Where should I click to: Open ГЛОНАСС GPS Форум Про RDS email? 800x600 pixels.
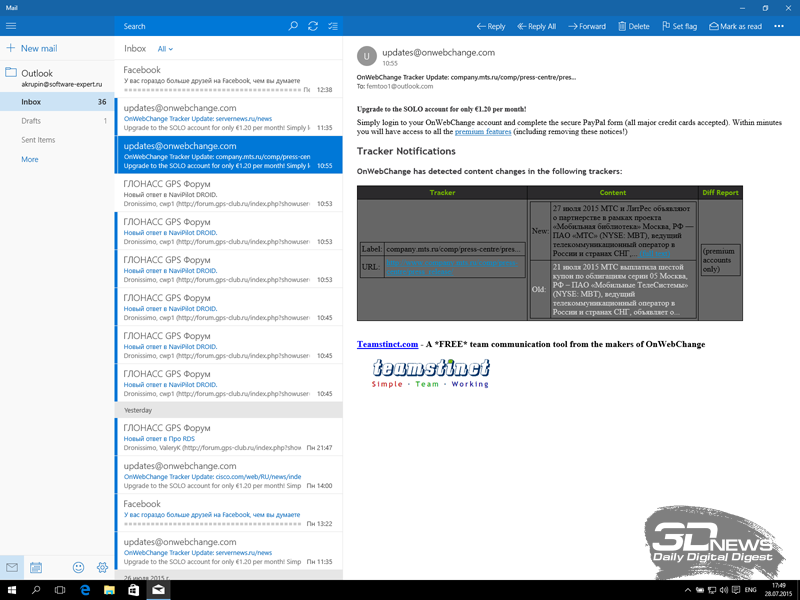(229, 437)
